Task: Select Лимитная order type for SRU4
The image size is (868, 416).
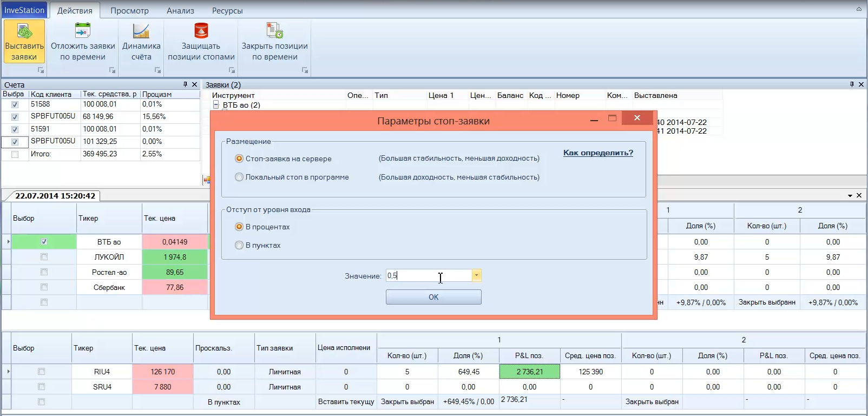Action: tap(285, 387)
